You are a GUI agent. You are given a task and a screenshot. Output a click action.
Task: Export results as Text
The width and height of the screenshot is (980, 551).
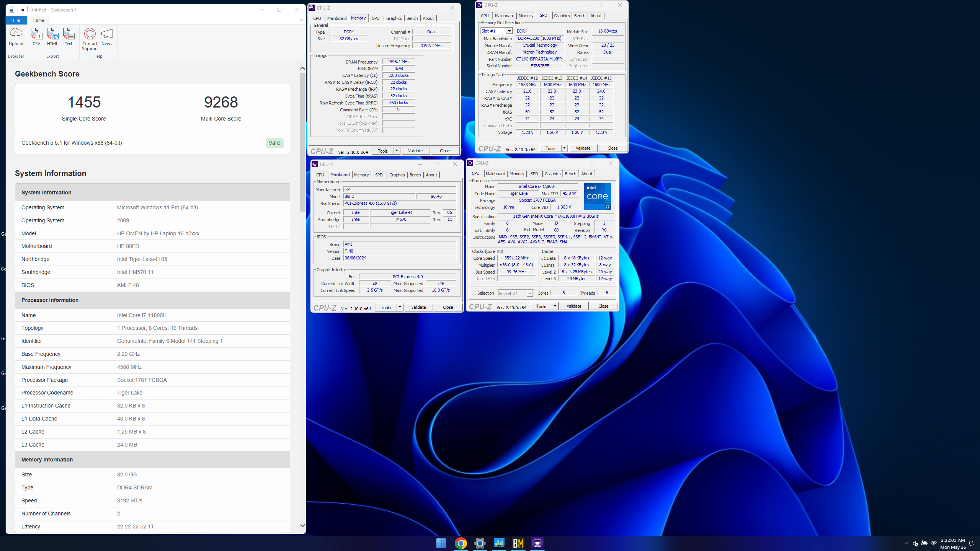[69, 37]
